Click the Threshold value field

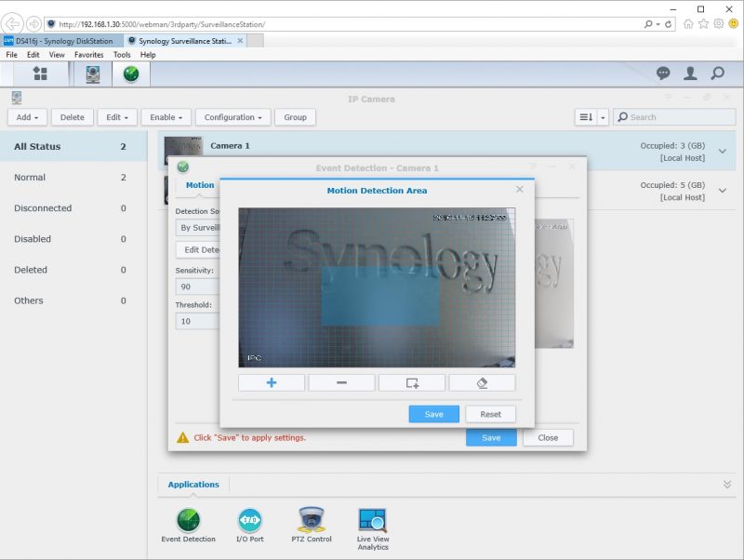[x=198, y=321]
